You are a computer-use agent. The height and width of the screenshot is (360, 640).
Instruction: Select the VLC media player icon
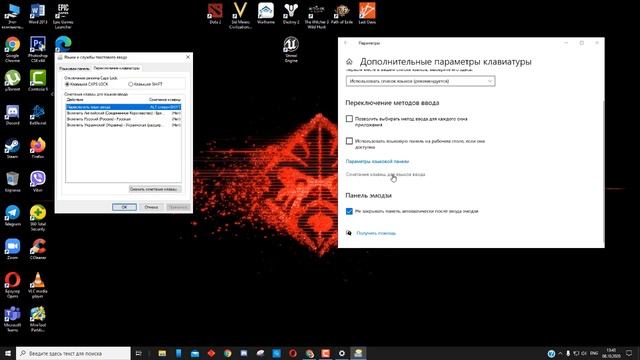38,285
